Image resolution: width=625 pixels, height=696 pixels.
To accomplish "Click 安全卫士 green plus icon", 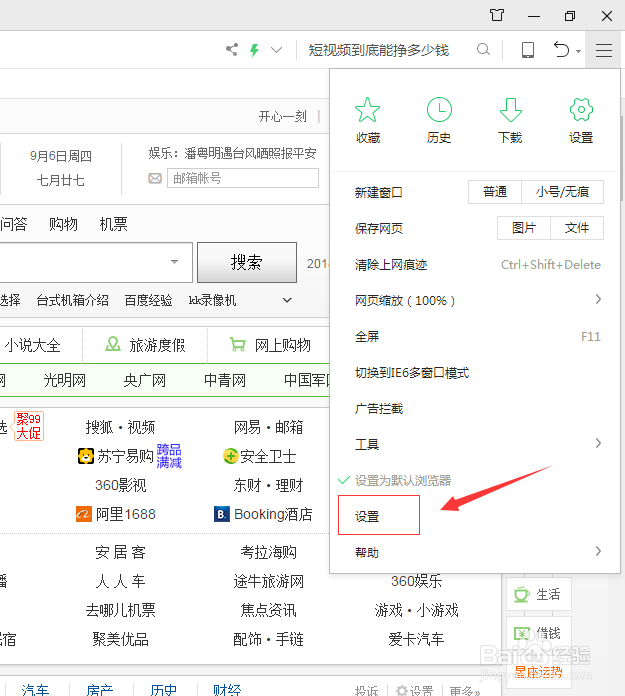I will pyautogui.click(x=230, y=456).
